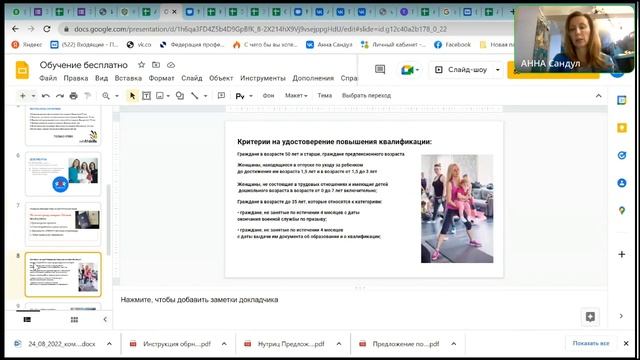Choose the select cursor tool
Viewport: 640px width, 360px height.
(132, 96)
